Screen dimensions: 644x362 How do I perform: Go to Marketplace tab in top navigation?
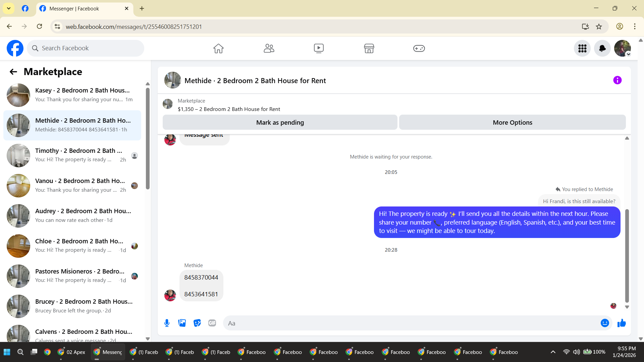coord(369,49)
